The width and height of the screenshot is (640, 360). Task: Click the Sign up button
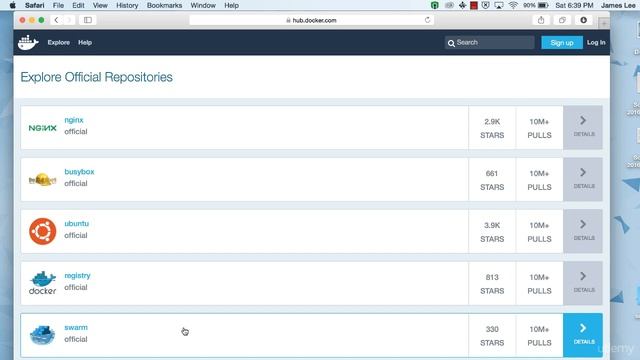tap(562, 42)
